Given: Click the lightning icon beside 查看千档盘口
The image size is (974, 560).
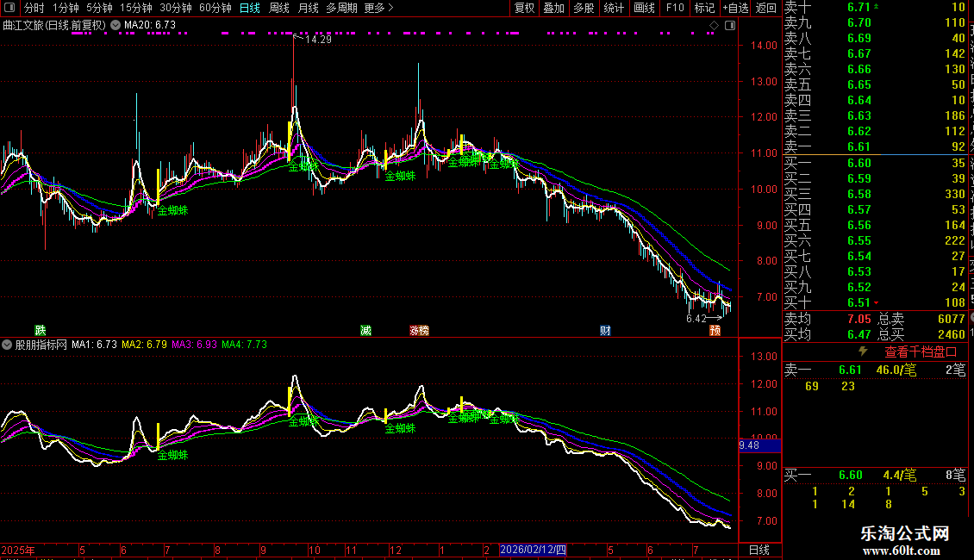Looking at the screenshot, I should pyautogui.click(x=863, y=352).
